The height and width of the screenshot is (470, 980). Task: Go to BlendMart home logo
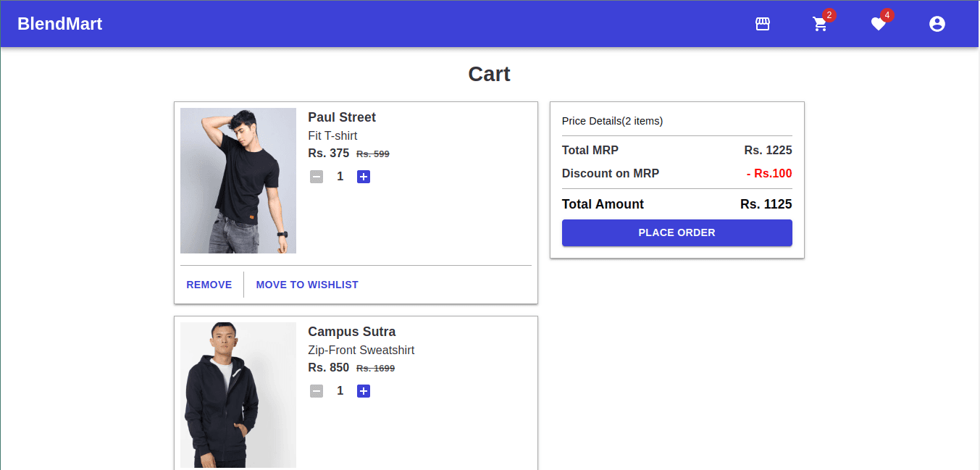pos(59,24)
